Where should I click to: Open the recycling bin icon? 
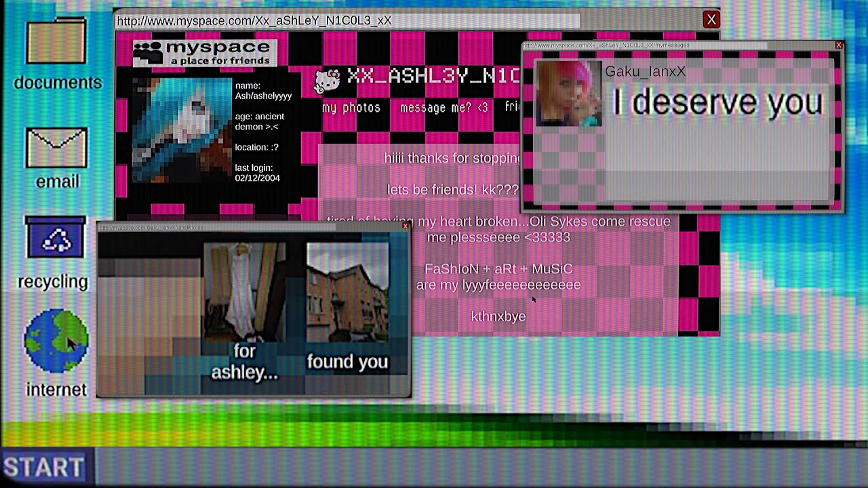56,237
